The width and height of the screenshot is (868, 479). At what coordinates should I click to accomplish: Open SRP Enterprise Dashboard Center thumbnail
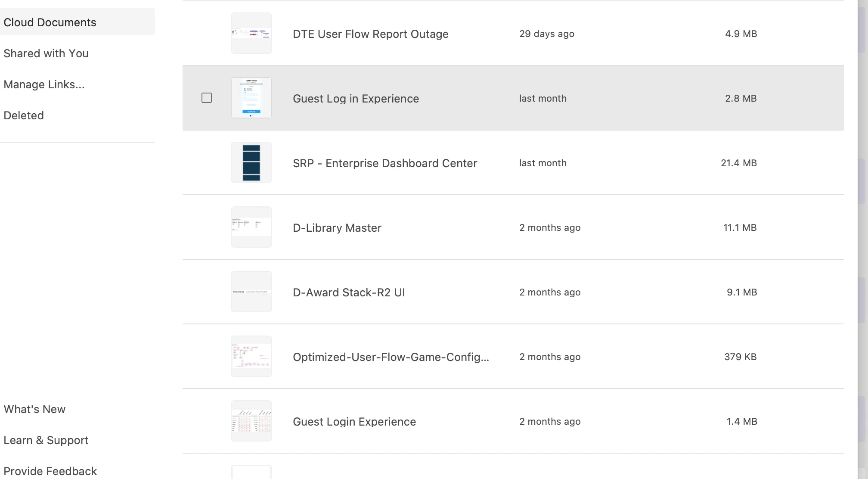click(251, 162)
